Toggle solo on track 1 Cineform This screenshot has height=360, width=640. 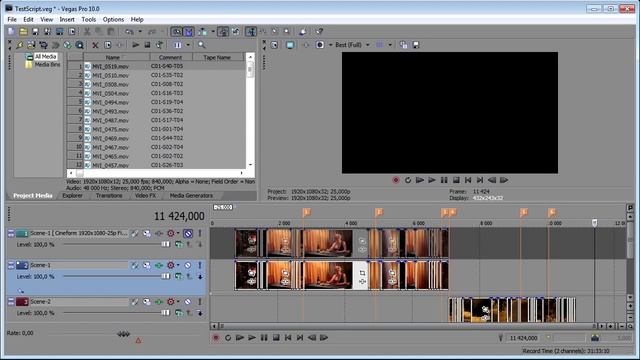[x=200, y=233]
